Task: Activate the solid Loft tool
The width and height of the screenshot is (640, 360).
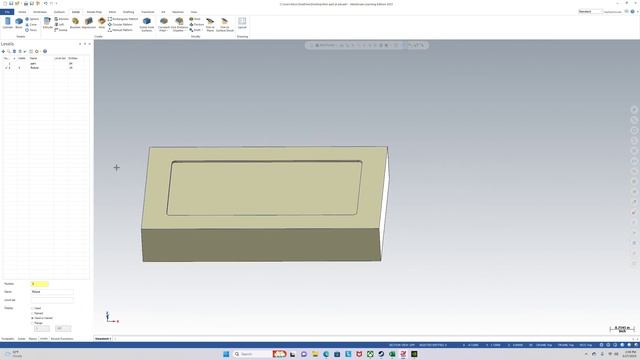Action: point(60,24)
